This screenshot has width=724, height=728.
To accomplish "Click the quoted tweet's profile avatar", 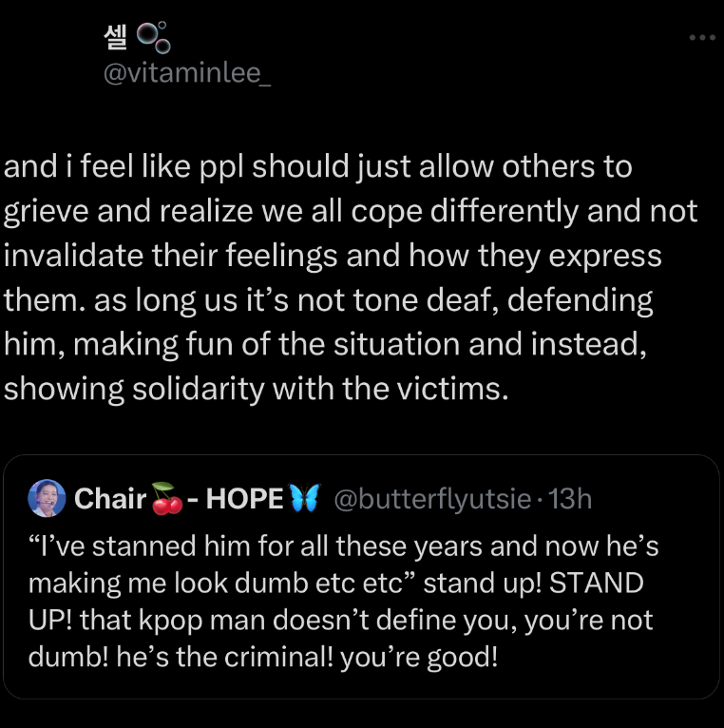I will tap(48, 498).
